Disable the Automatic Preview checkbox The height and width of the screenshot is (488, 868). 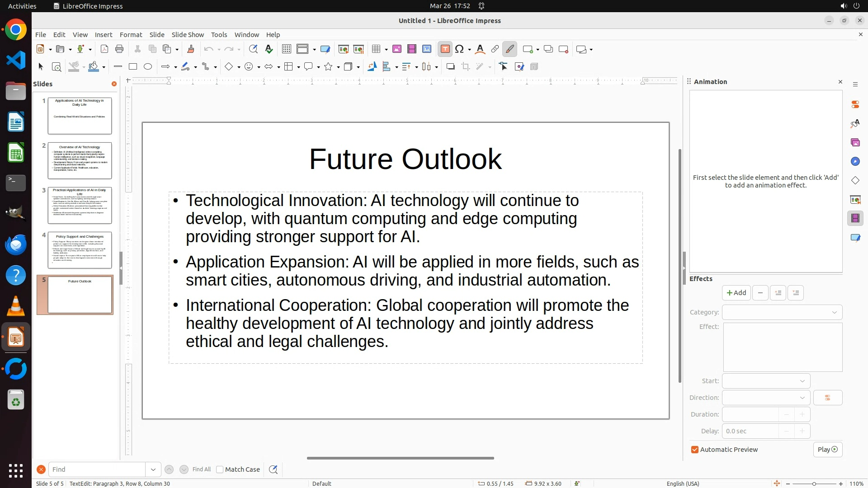(x=695, y=450)
